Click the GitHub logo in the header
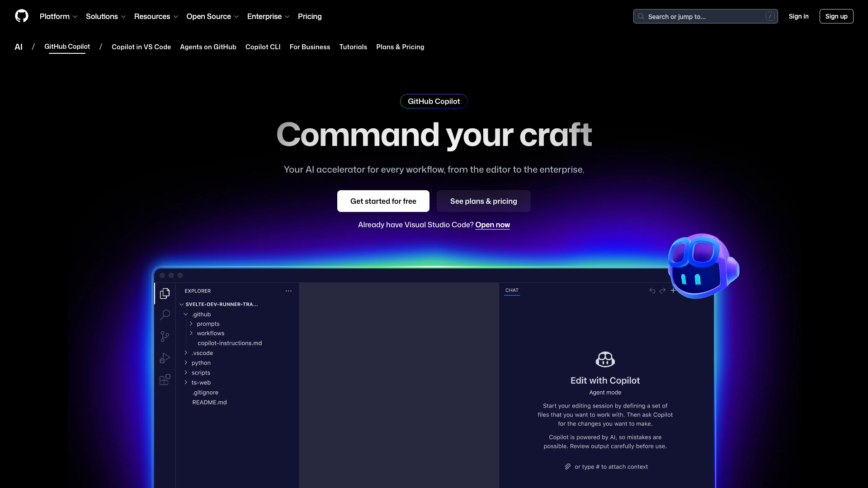Image resolution: width=868 pixels, height=488 pixels. [21, 16]
